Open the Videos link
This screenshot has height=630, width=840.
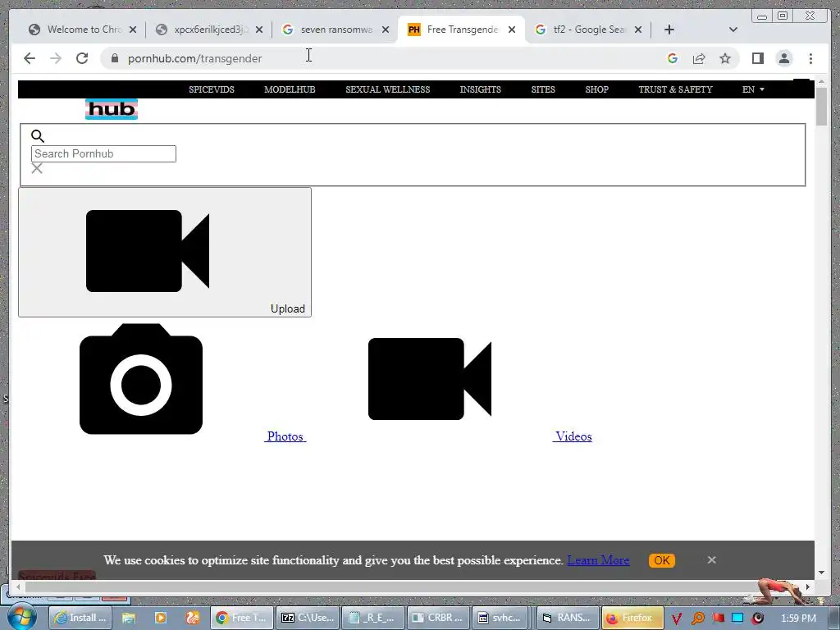(x=573, y=436)
